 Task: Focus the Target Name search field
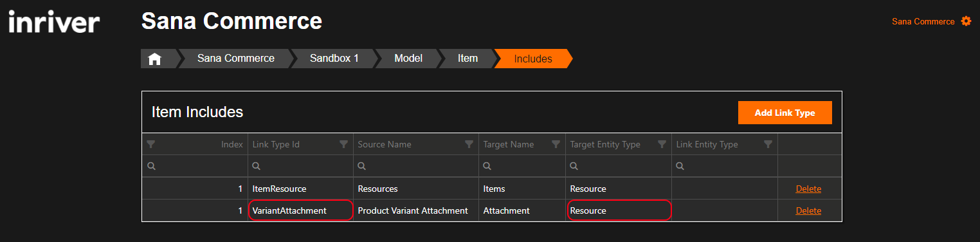[x=522, y=166]
